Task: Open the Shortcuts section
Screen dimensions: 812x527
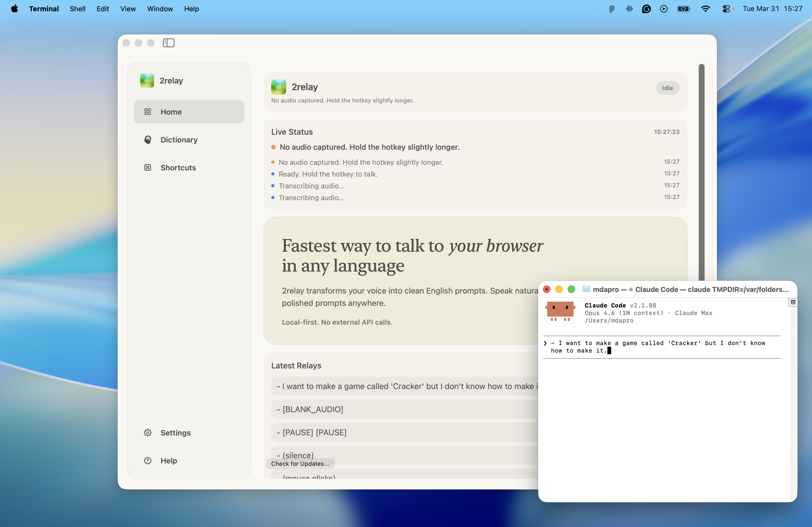Action: click(178, 168)
